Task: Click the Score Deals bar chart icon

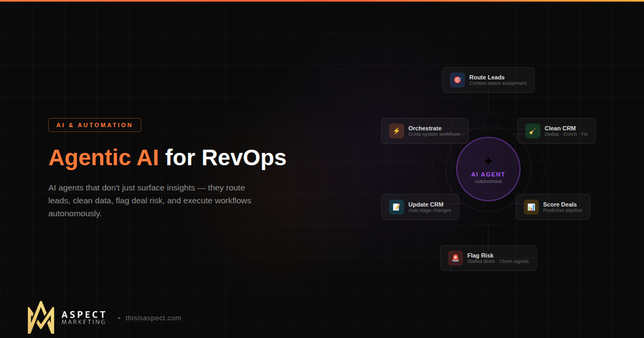Action: pos(531,207)
